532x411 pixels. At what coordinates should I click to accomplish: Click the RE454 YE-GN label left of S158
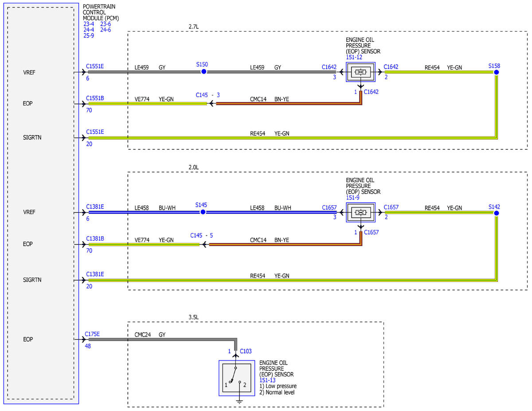[x=443, y=67]
